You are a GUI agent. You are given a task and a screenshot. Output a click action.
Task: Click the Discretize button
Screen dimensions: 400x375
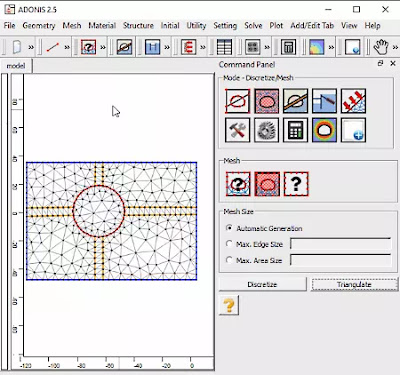click(x=262, y=284)
